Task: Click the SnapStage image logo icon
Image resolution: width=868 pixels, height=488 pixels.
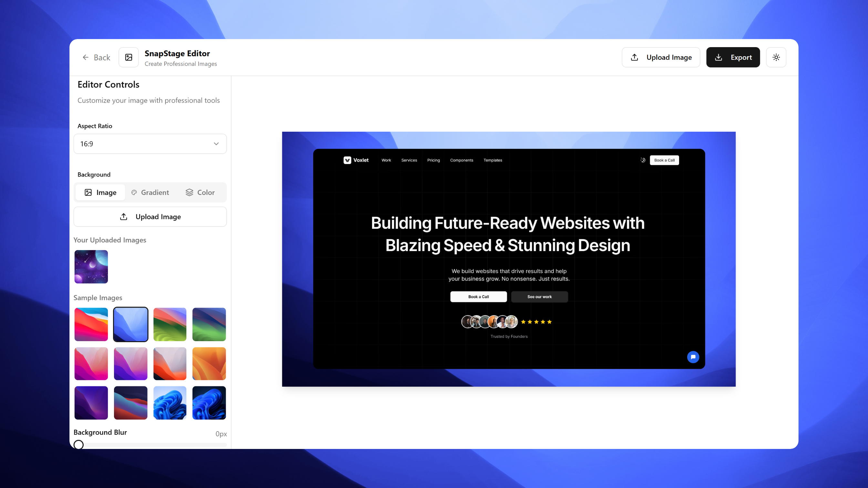Action: click(129, 57)
